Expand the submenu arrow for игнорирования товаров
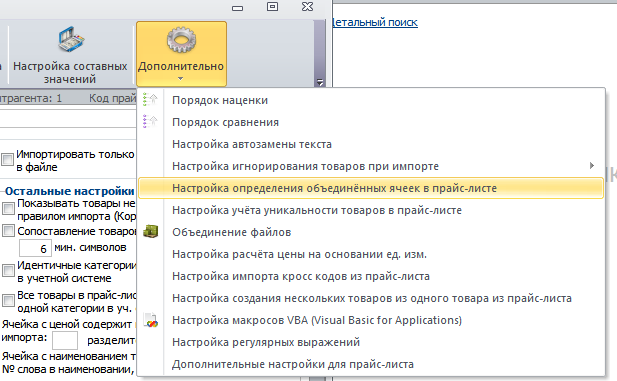This screenshot has height=381, width=617. [x=591, y=166]
